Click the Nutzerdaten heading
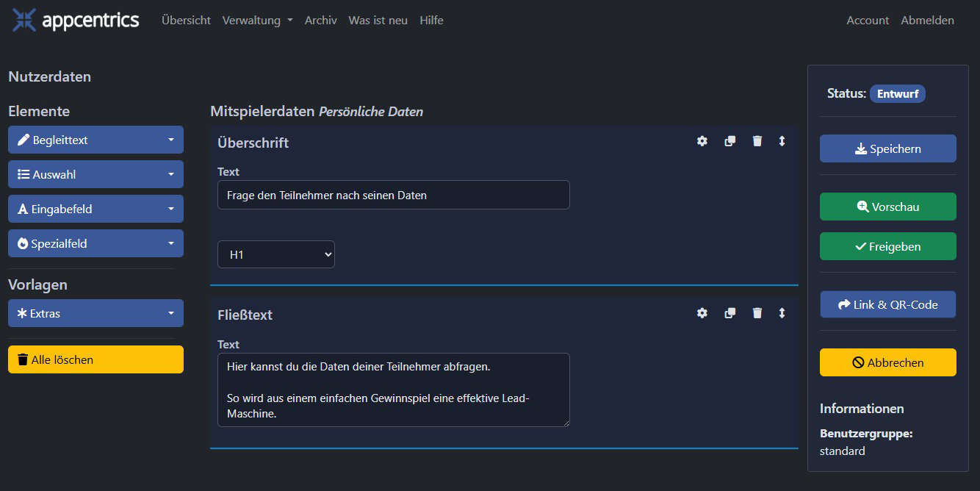 pos(50,76)
